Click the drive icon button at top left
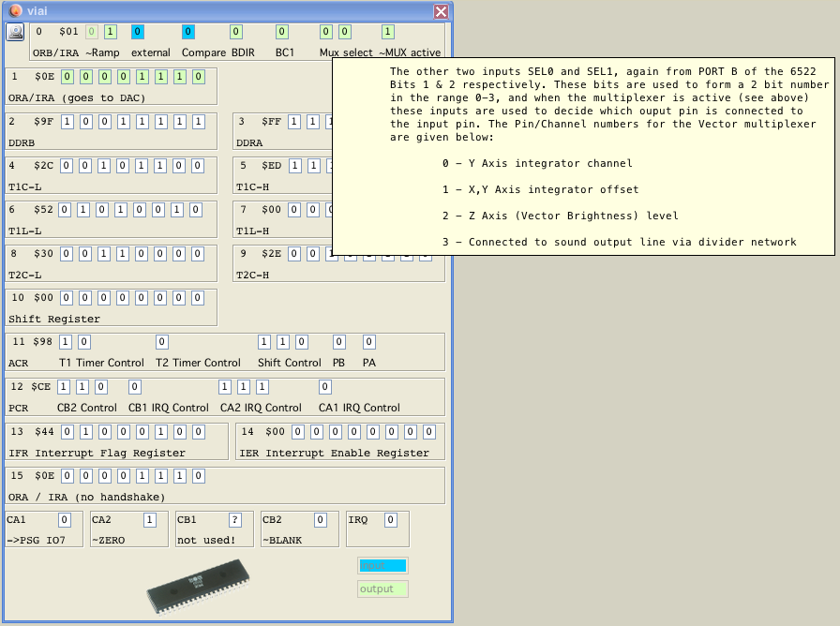840x626 pixels. click(15, 32)
